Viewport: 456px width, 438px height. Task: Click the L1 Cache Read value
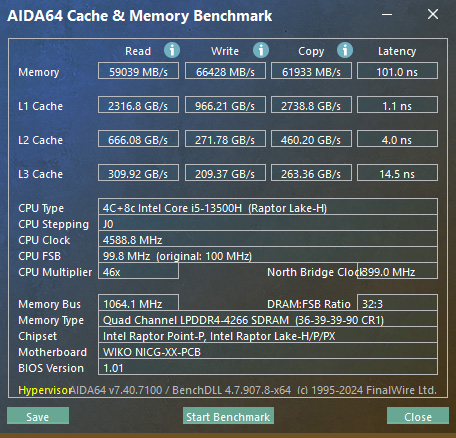point(138,105)
